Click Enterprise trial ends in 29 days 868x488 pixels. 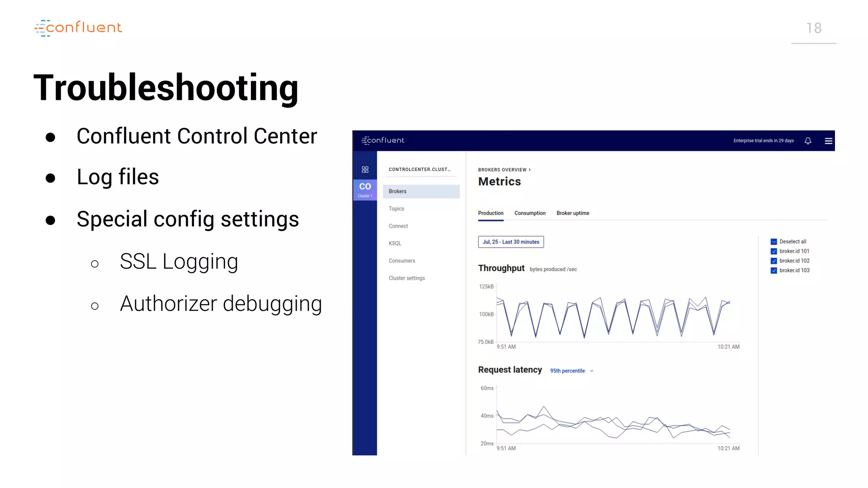click(x=763, y=141)
